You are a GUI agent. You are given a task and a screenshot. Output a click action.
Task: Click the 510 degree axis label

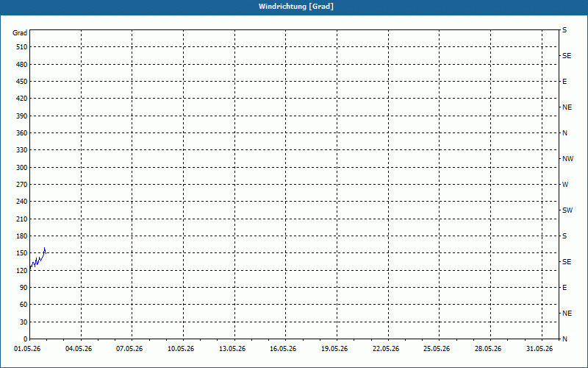click(x=22, y=47)
